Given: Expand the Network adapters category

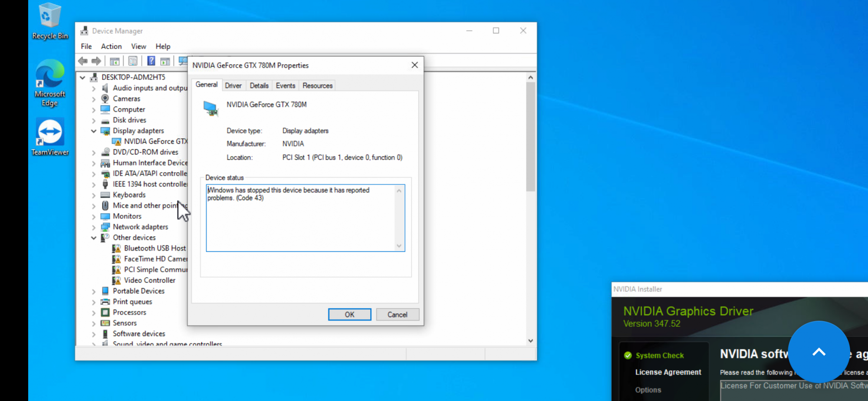Looking at the screenshot, I should (94, 227).
